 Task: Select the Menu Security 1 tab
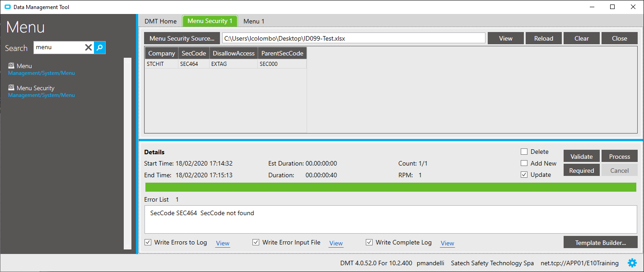[210, 21]
